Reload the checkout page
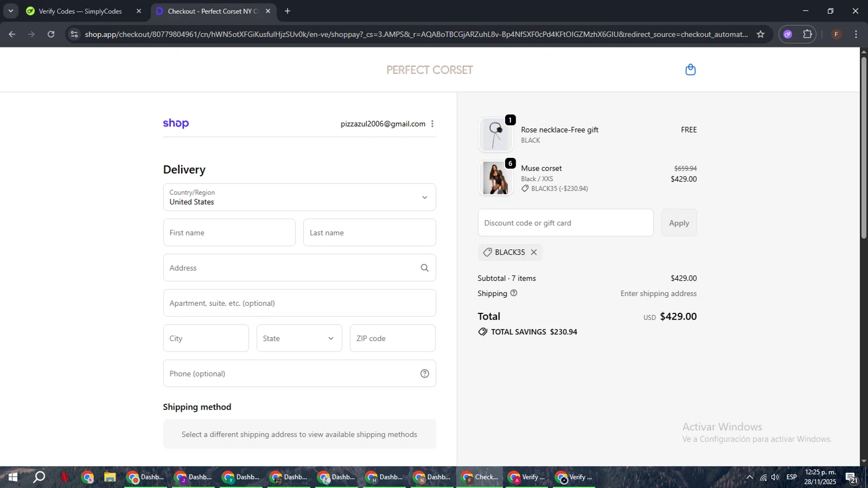The image size is (868, 488). tap(51, 34)
